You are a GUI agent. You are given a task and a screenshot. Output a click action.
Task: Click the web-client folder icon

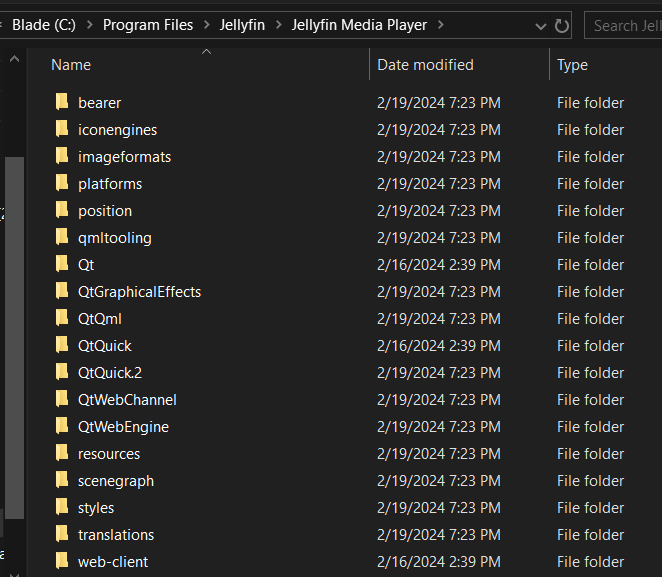pos(62,561)
